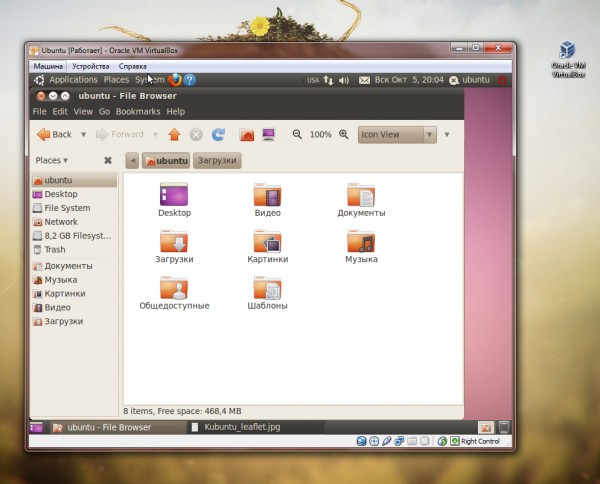Click the Computer toolbar icon
This screenshot has width=600, height=484.
click(x=269, y=134)
